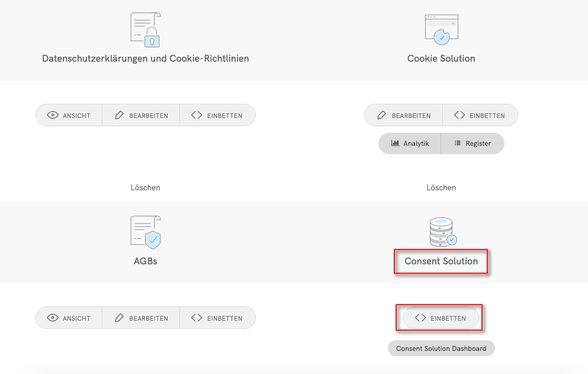
Task: Click the document padlock icon above Datenschutzerklärungen
Action: coord(146,28)
